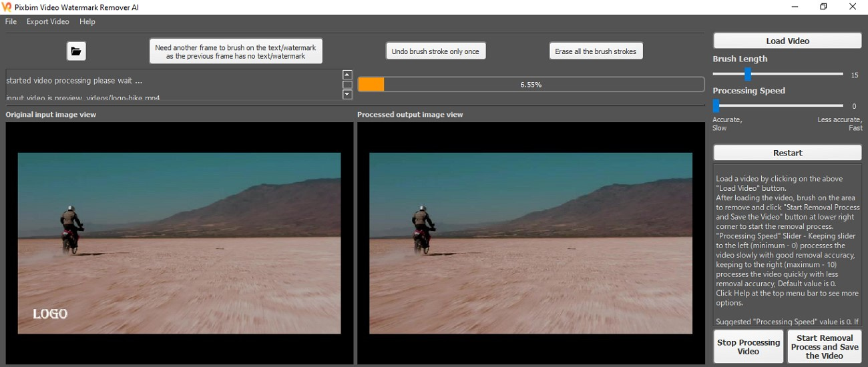Click the log panel scrollbar thumb
The image size is (868, 367).
click(347, 85)
